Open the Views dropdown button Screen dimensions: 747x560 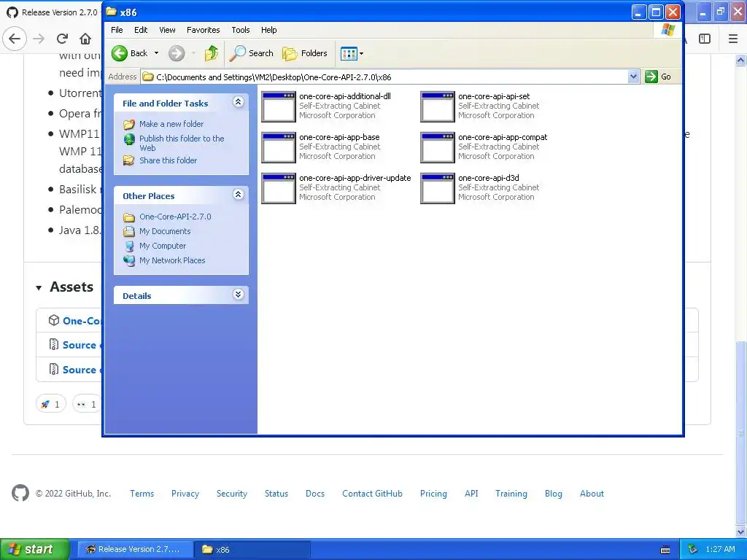[352, 53]
